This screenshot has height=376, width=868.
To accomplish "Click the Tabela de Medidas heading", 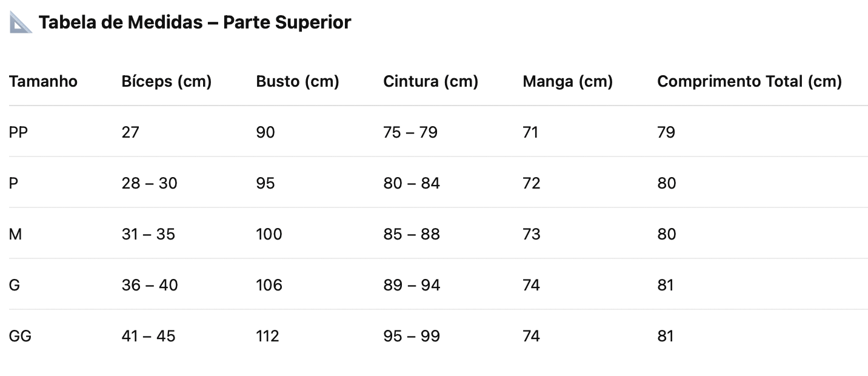I will 195,22.
